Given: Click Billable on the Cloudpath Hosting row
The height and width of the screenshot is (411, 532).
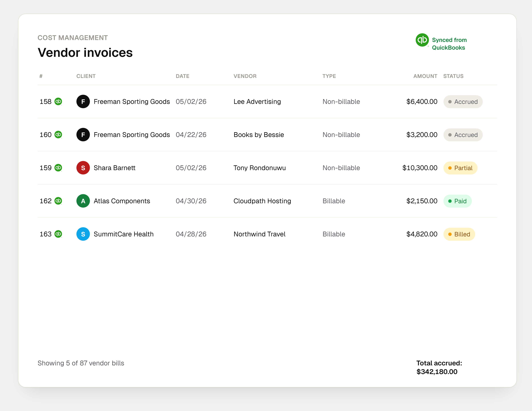Looking at the screenshot, I should (334, 201).
